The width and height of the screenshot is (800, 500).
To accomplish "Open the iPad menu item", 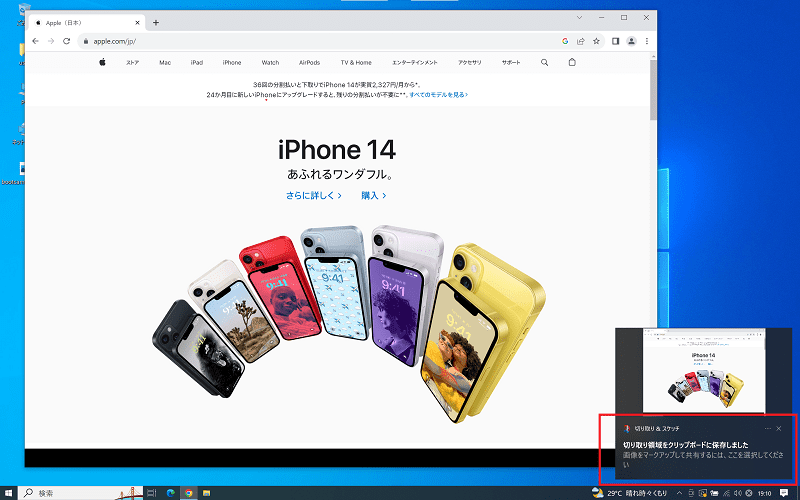I will point(197,63).
